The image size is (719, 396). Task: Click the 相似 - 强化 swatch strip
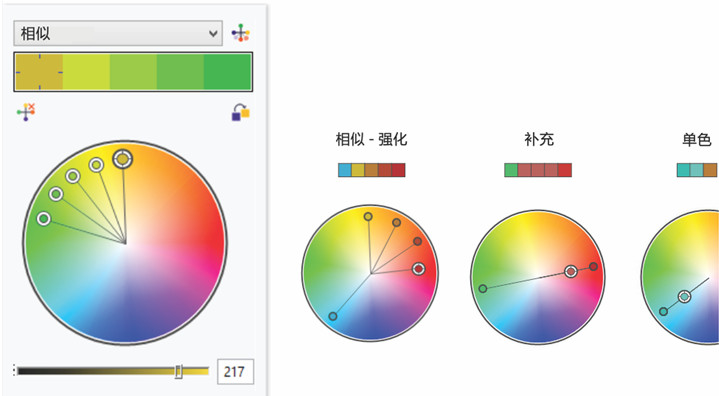tap(371, 170)
